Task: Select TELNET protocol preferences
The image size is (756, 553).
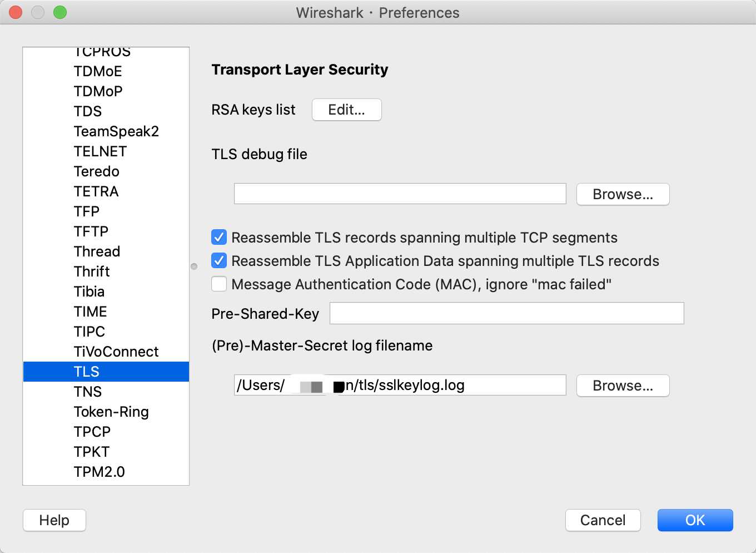Action: tap(106, 151)
